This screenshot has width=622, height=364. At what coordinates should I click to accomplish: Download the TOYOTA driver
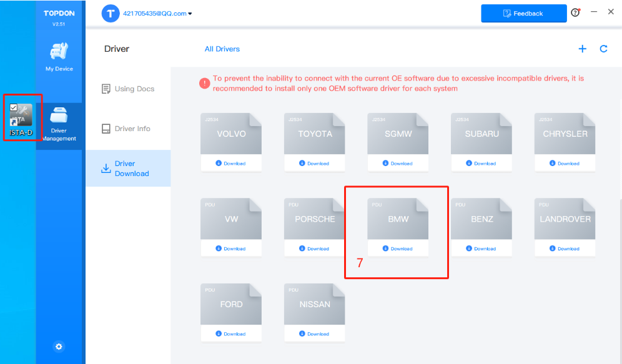314,164
